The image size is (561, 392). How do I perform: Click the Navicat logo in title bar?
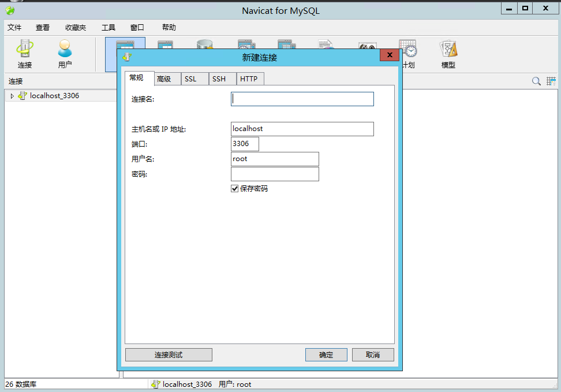[10, 11]
